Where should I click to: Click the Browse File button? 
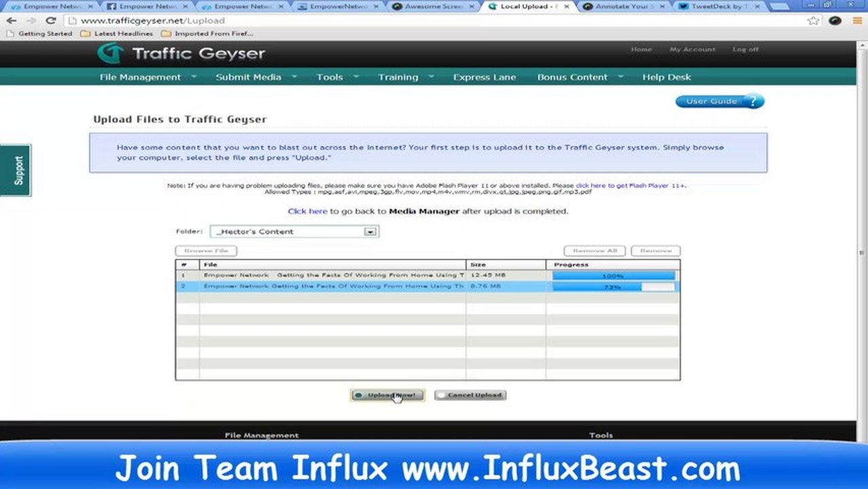(x=206, y=251)
